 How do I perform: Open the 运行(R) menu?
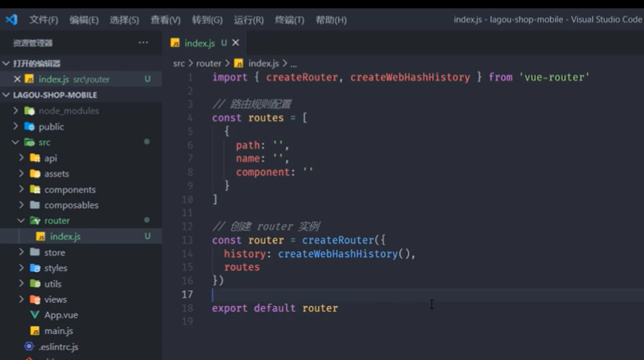coord(249,20)
